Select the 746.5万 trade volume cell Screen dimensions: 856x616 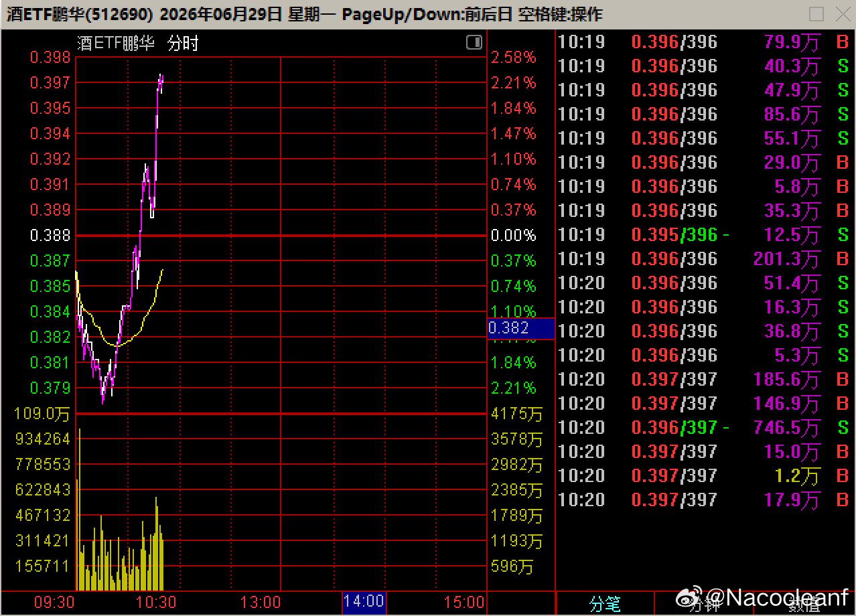pyautogui.click(x=786, y=428)
